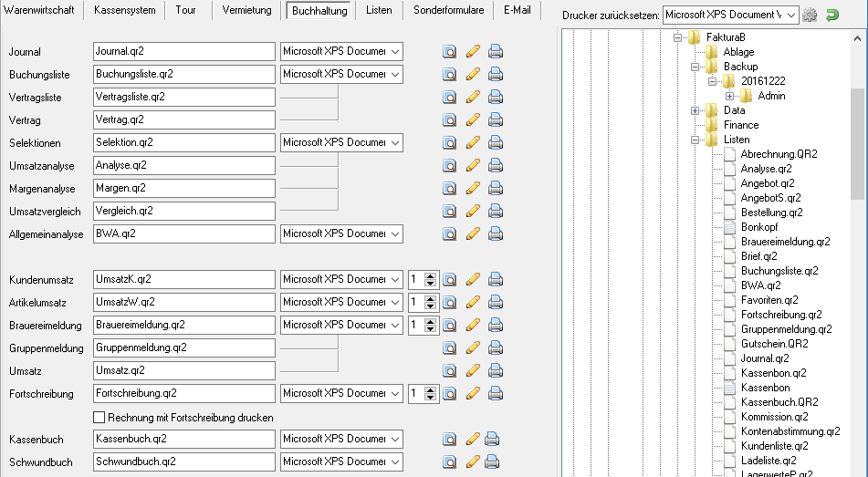This screenshot has width=868, height=477.
Task: Select Kassenbuch.QR2 in file tree
Action: (x=779, y=402)
